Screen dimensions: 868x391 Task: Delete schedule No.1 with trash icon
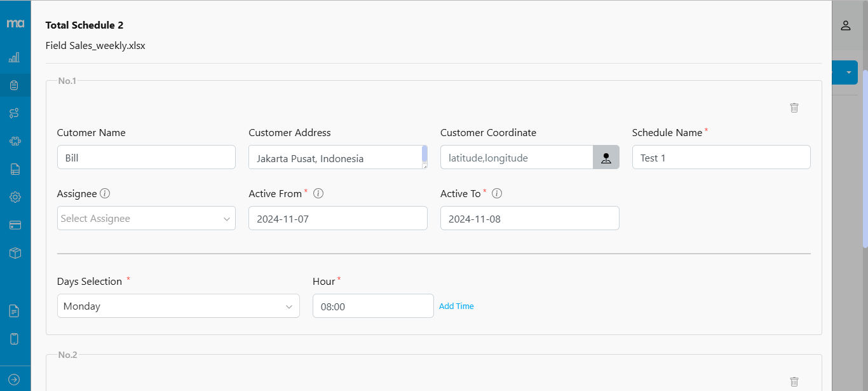[x=794, y=107]
